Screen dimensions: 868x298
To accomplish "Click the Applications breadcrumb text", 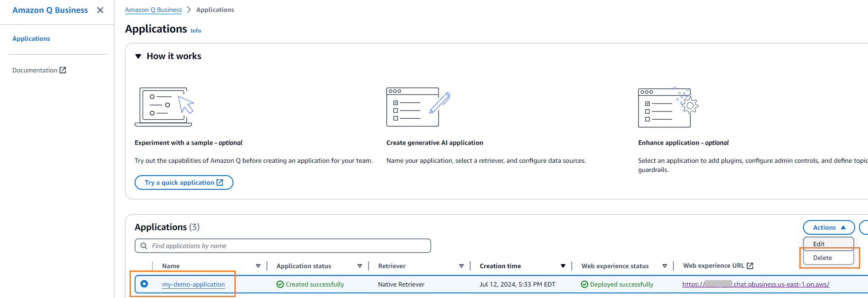I will point(215,10).
